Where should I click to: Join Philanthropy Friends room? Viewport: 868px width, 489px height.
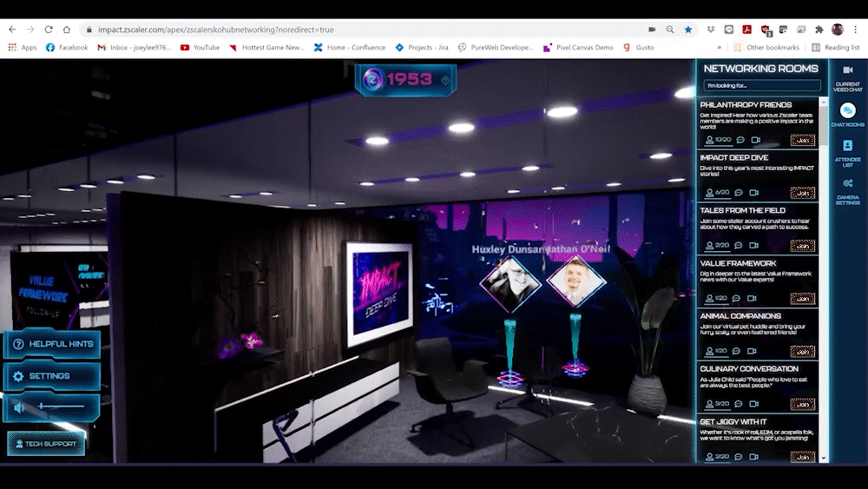tap(802, 140)
